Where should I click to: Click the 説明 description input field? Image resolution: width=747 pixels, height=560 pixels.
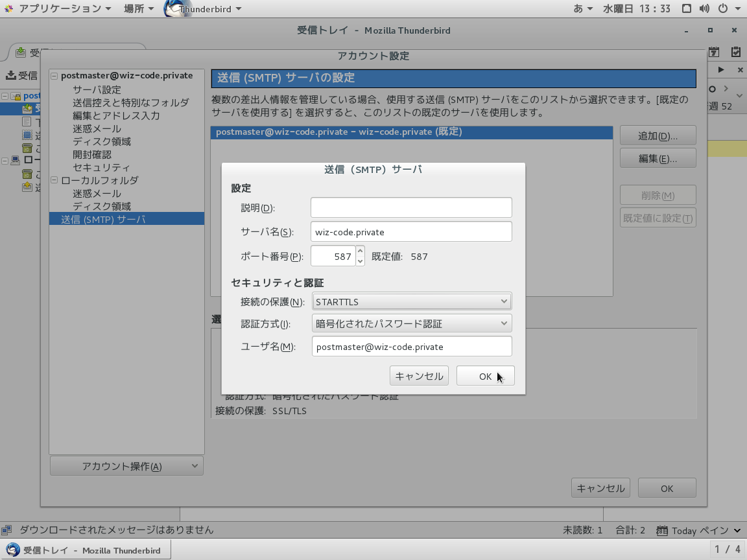(x=412, y=207)
